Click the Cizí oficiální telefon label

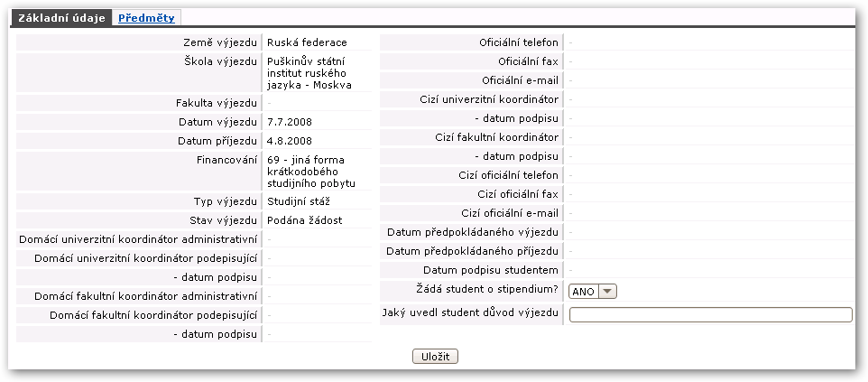pyautogui.click(x=509, y=175)
